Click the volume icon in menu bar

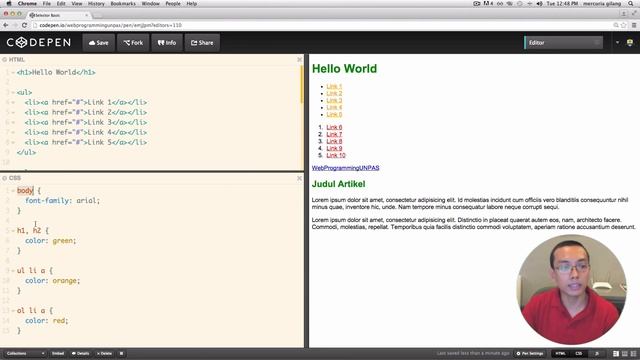pos(539,3)
